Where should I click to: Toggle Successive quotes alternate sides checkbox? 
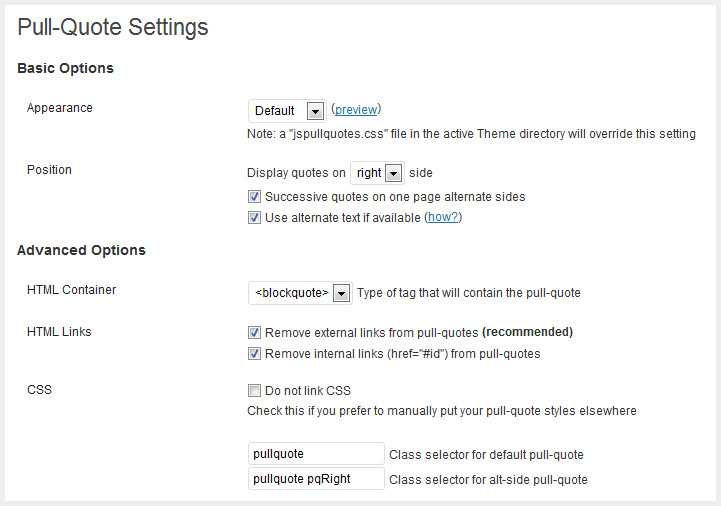[x=255, y=197]
